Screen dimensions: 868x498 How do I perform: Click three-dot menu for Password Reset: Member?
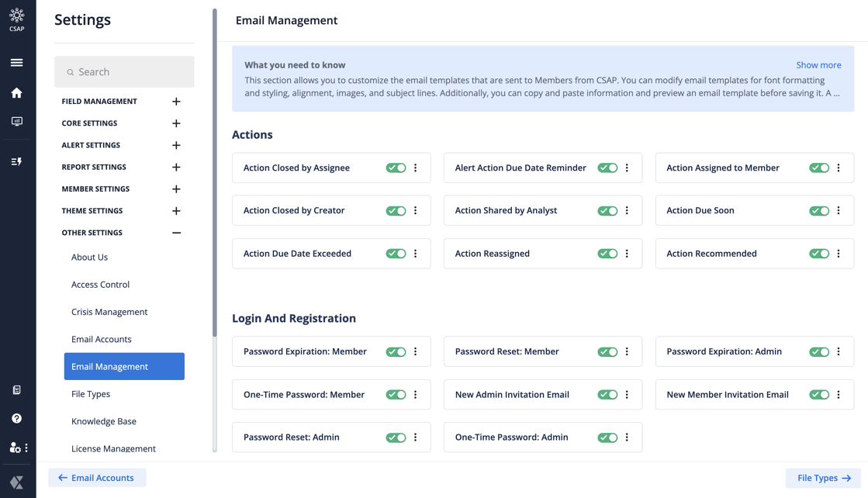[x=628, y=351]
